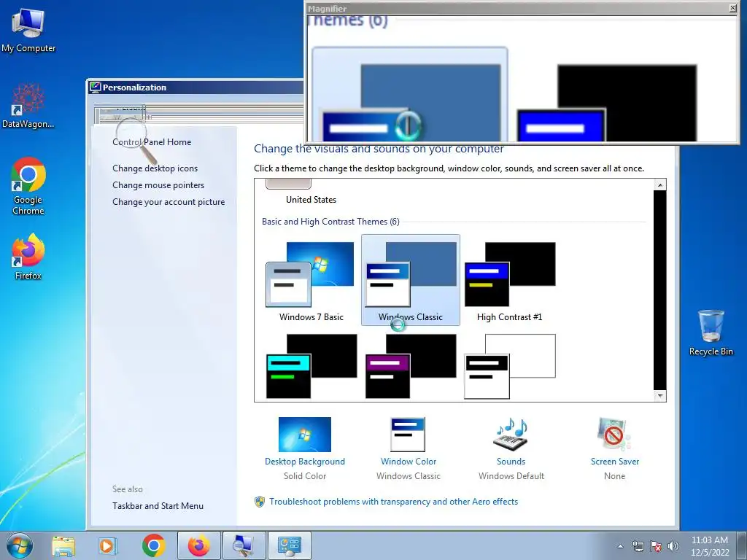Image resolution: width=747 pixels, height=560 pixels.
Task: Open the Firefox desktop shortcut
Action: (28, 256)
